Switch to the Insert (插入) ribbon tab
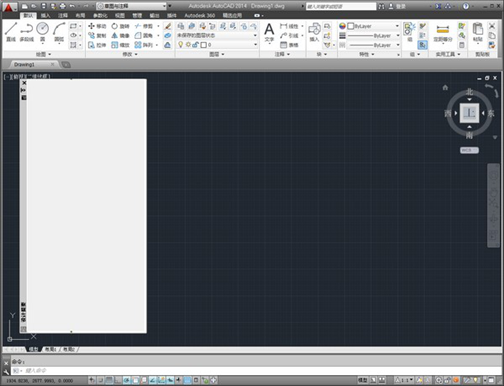Viewport: 504px width, 386px height. [x=45, y=15]
